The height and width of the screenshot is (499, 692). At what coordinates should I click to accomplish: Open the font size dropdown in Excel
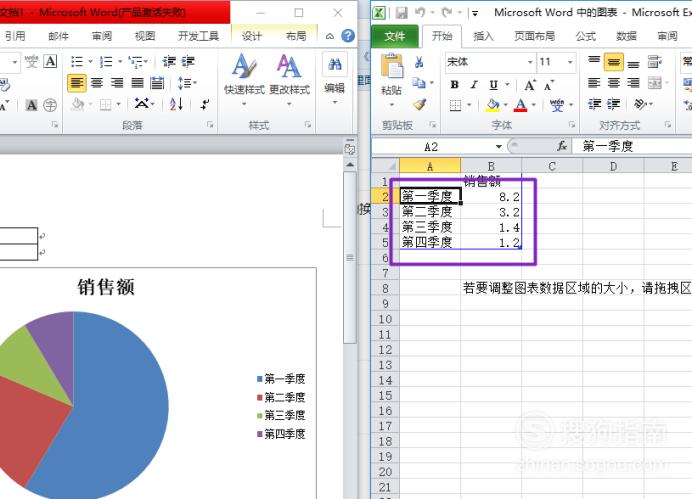pyautogui.click(x=570, y=62)
